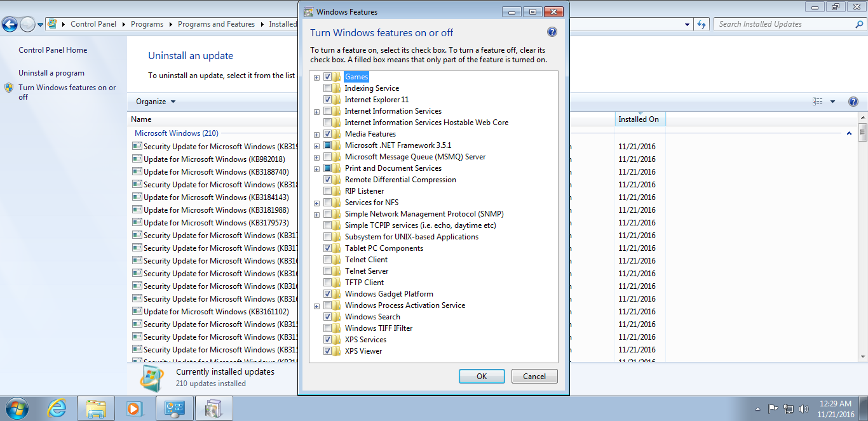
Task: Open the Uninstall a program link
Action: click(x=51, y=73)
